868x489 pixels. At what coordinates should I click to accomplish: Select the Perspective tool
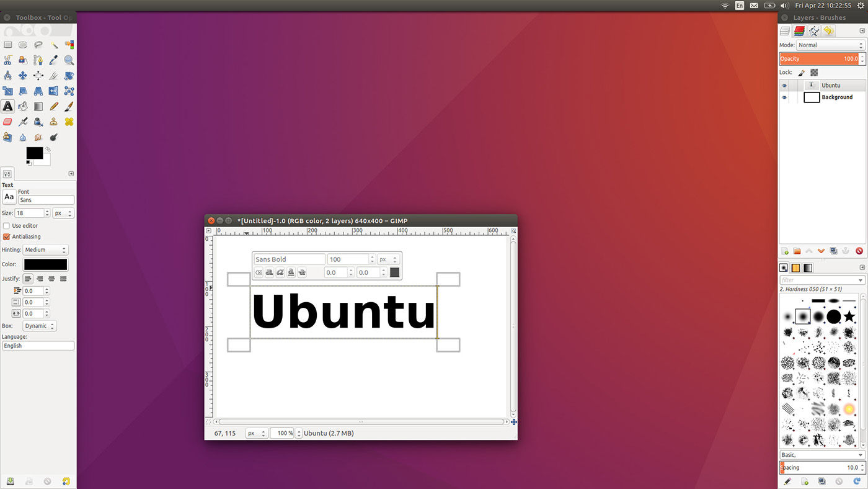[38, 91]
